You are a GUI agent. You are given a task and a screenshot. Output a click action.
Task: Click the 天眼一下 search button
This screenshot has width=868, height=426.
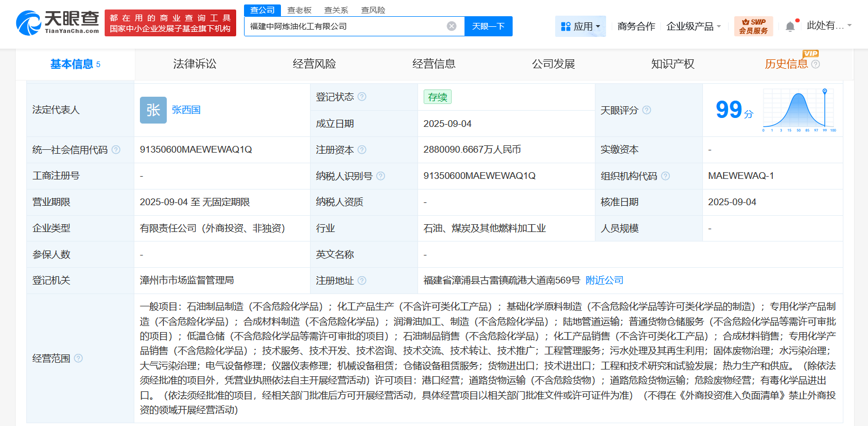coord(488,26)
